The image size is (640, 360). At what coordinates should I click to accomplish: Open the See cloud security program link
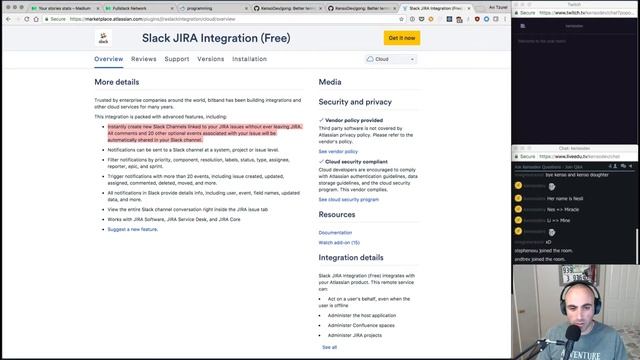tap(349, 200)
